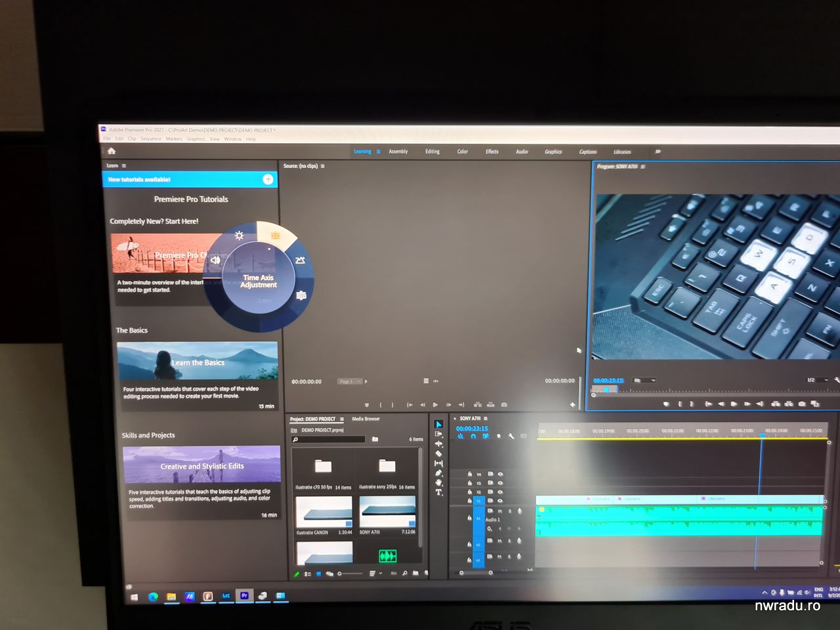Toggle track output eye for V1

[x=500, y=501]
